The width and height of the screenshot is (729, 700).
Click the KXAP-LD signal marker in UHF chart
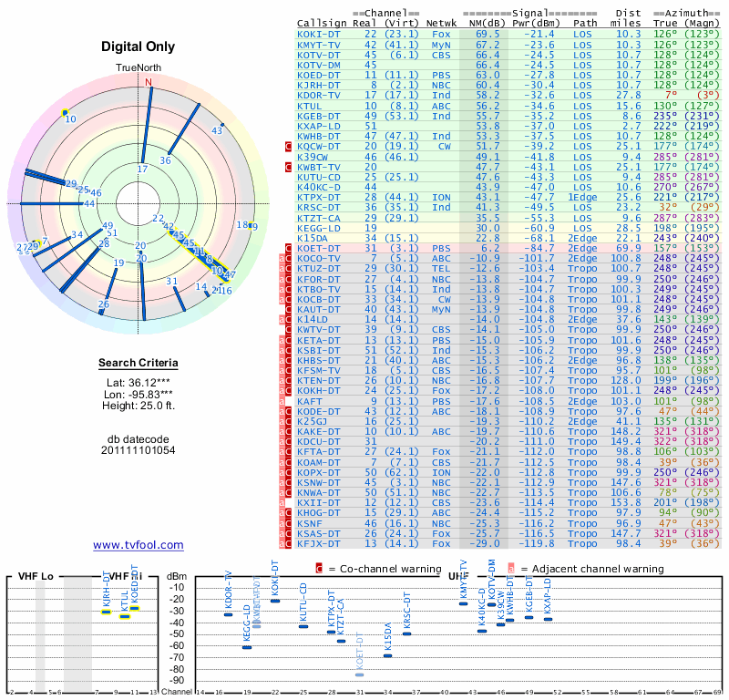click(549, 619)
